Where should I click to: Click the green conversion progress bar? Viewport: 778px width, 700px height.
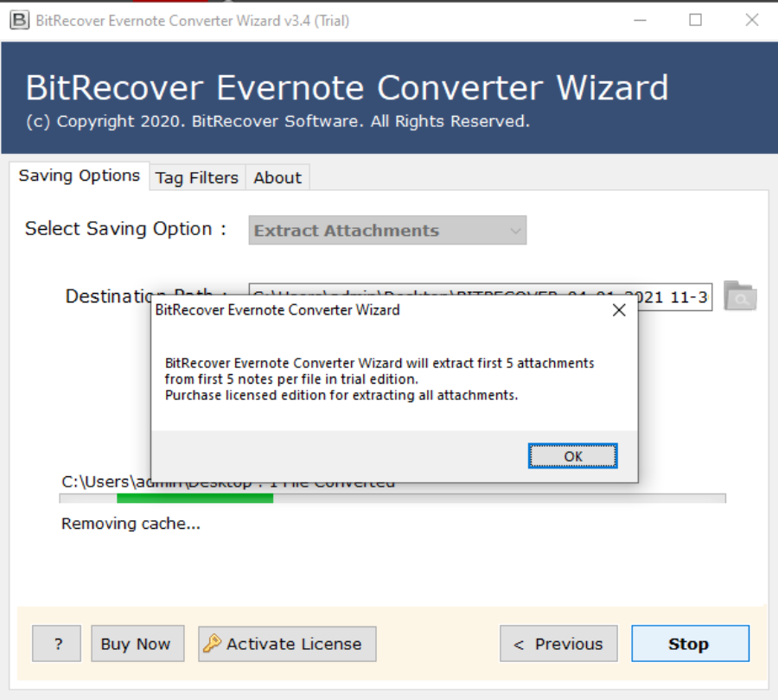(194, 499)
